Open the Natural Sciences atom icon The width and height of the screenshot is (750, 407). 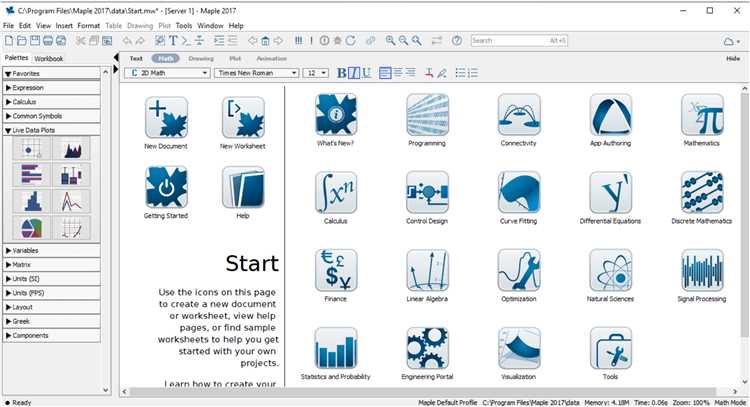coord(611,270)
